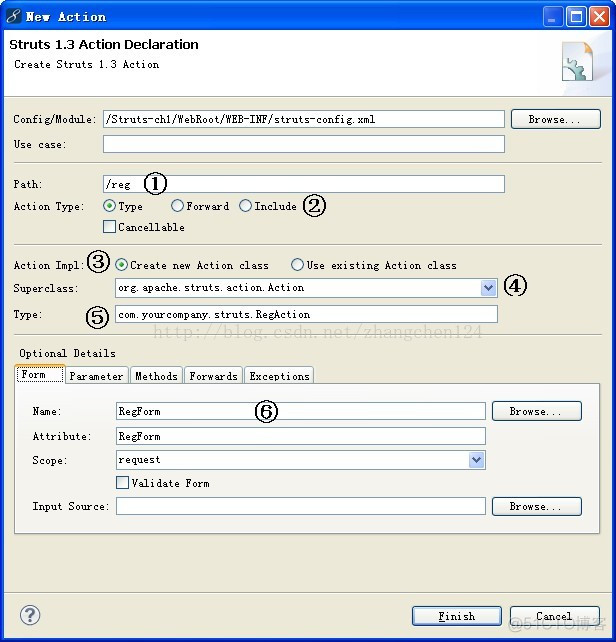Viewport: 616px width, 642px height.
Task: Browse for the Config/Module file
Action: tap(556, 119)
